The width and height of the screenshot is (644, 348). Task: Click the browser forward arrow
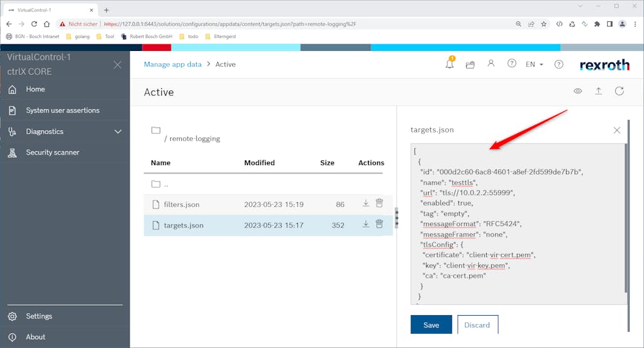click(x=21, y=24)
